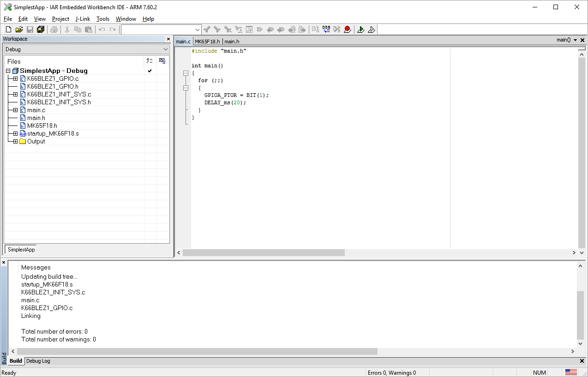Click the editor horizontal scrollbar thumb
Viewport: 588px width, 377px height.
point(264,252)
